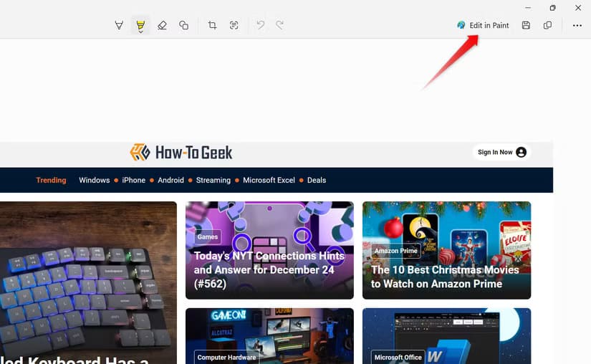Open NYT Connections Hints article headline
This screenshot has width=591, height=364.
point(269,270)
